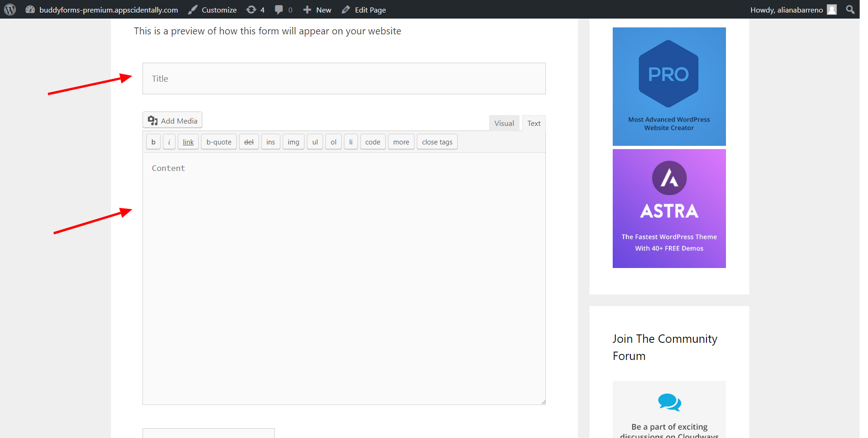Switch to the Visual tab

coord(504,123)
